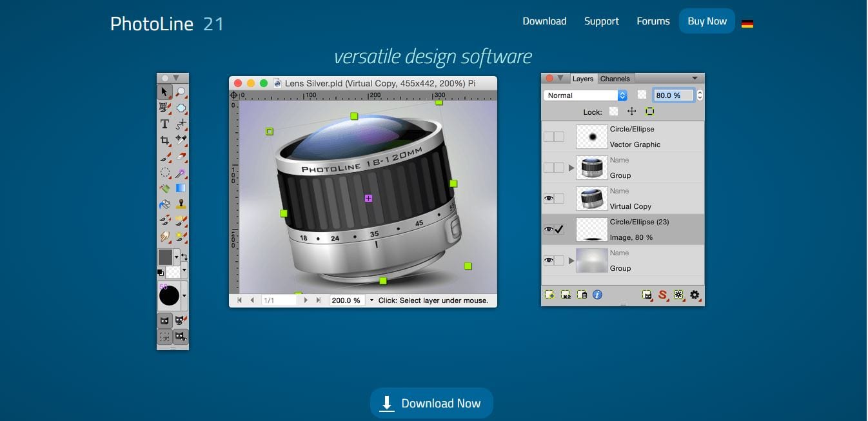Open the Download page
Viewport: 868px width, 421px height.
click(x=544, y=21)
